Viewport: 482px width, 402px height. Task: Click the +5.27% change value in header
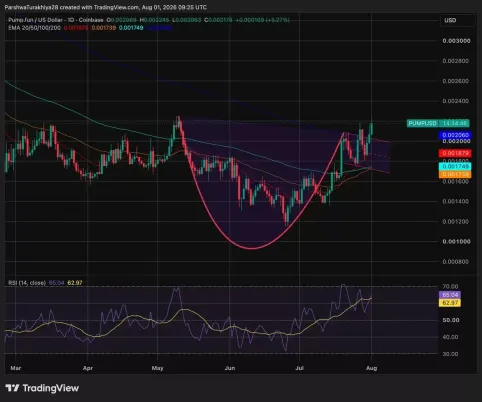pyautogui.click(x=279, y=20)
